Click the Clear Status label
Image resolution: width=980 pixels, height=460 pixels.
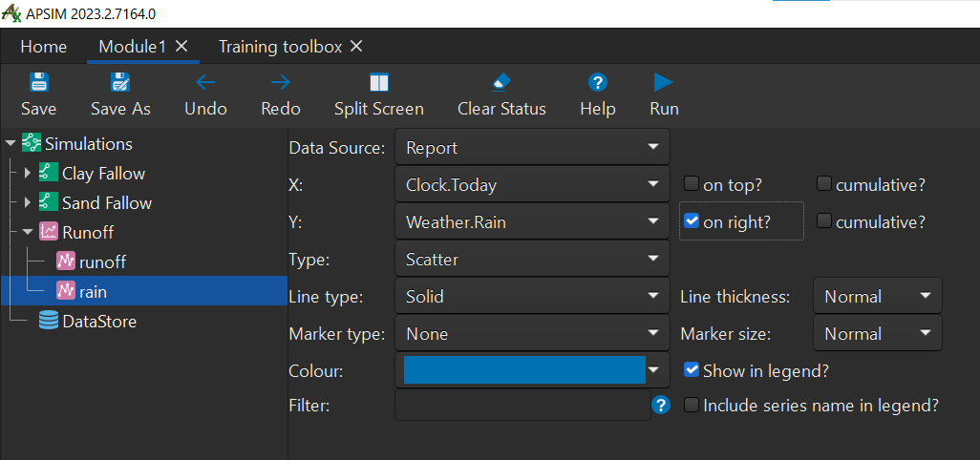pos(501,109)
